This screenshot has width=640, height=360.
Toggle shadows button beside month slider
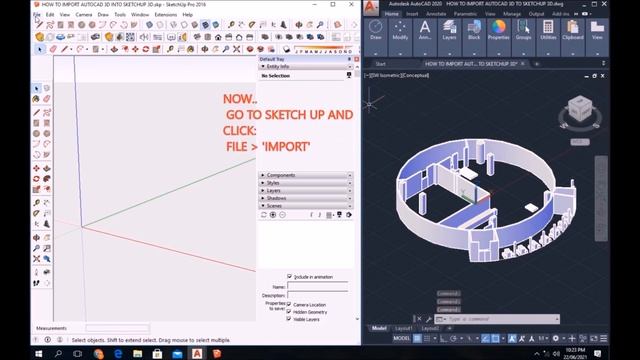coord(287,49)
